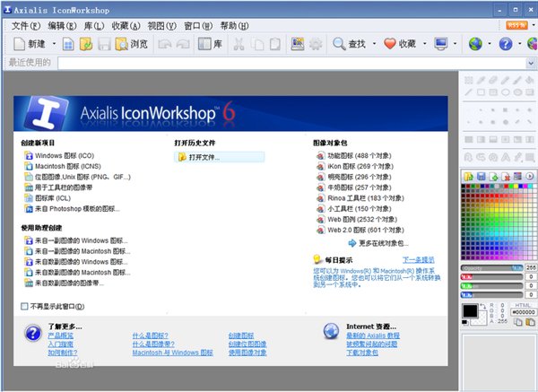538x392 pixels.
Task: Click the blue question mark help icon
Action: pyautogui.click(x=505, y=43)
